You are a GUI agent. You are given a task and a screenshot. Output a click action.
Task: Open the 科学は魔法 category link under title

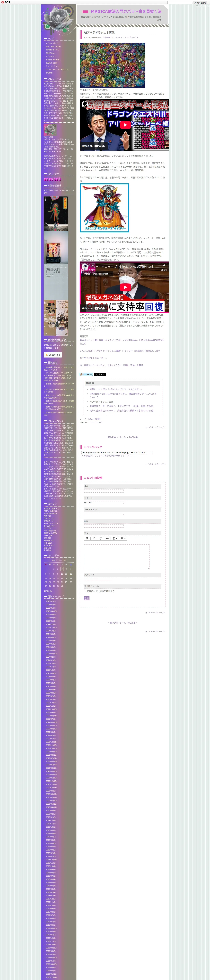107,37
